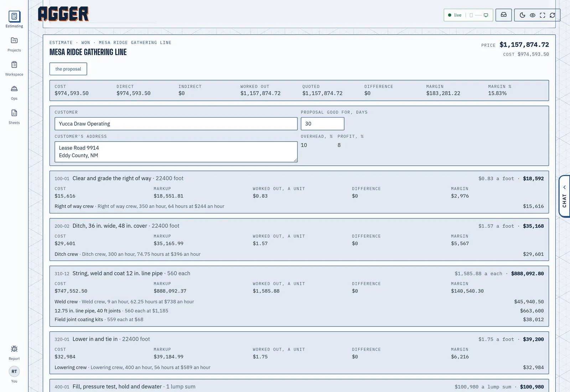Viewport: 570px width, 392px height.
Task: Click the Ditch crew resource line
Action: click(x=299, y=254)
